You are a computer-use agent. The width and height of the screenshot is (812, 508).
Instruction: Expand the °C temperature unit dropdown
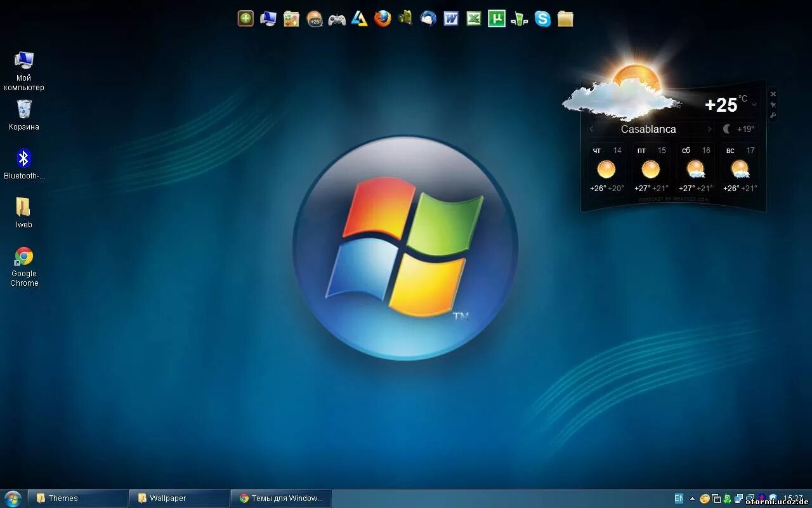point(754,104)
